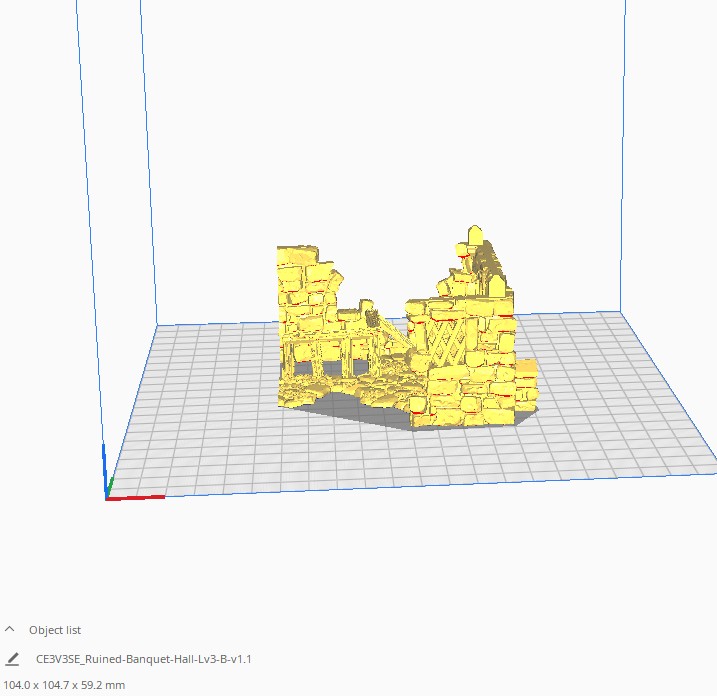Click the 104.0 x 104.7 x 59.2 mm dimensions text

click(65, 685)
